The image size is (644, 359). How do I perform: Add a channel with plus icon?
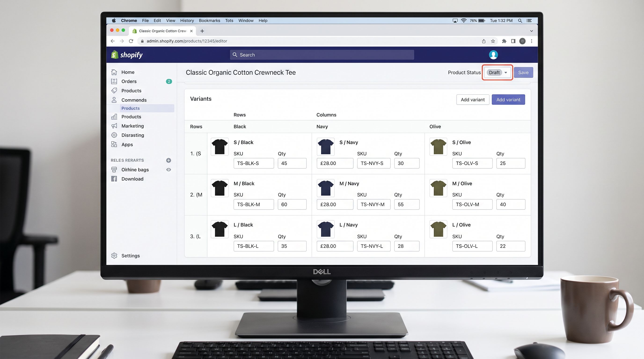point(168,160)
